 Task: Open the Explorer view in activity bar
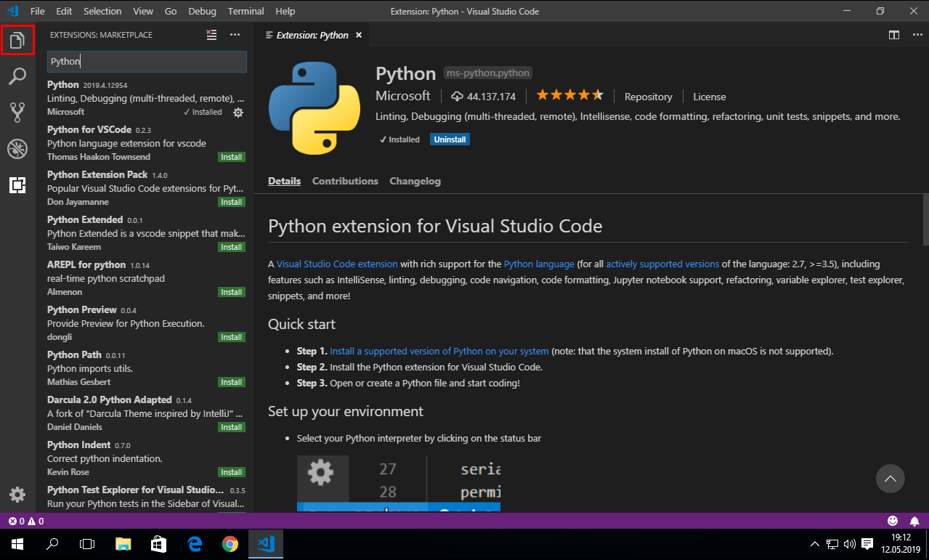[x=17, y=40]
